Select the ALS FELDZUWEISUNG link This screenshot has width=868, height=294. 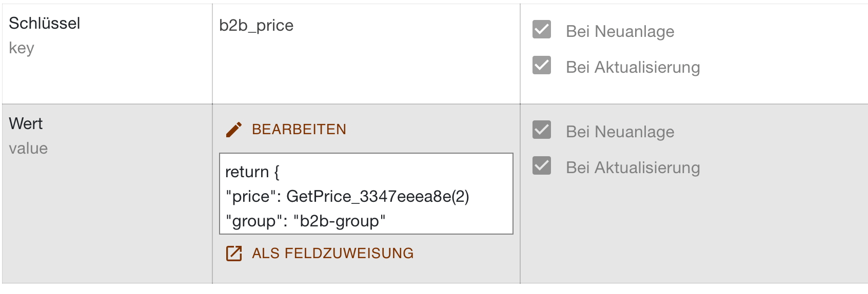coord(332,254)
